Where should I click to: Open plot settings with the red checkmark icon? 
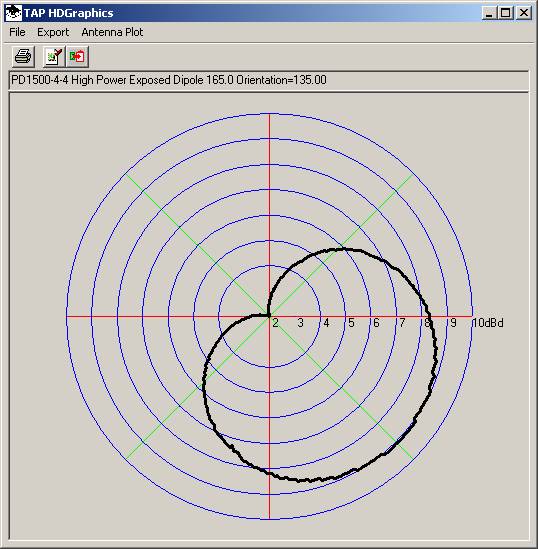53,56
